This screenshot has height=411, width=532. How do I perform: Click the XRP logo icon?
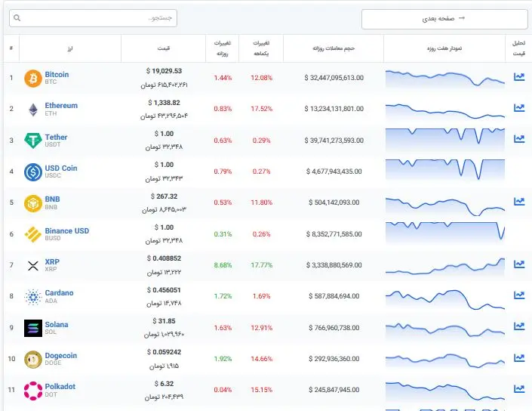33,266
